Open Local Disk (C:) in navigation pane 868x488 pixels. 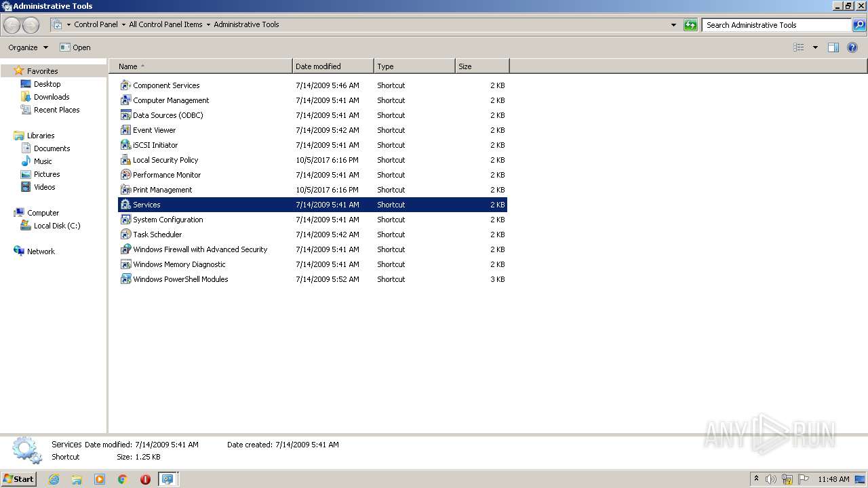coord(57,226)
